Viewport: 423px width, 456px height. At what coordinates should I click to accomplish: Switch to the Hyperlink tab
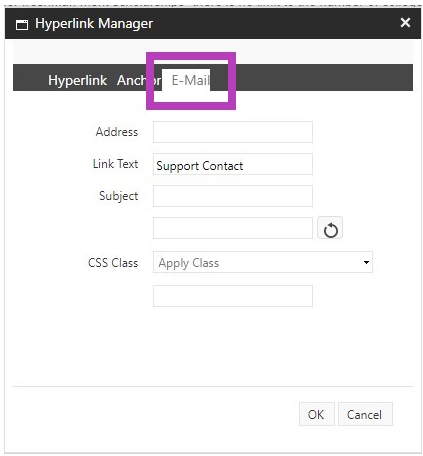[x=77, y=80]
